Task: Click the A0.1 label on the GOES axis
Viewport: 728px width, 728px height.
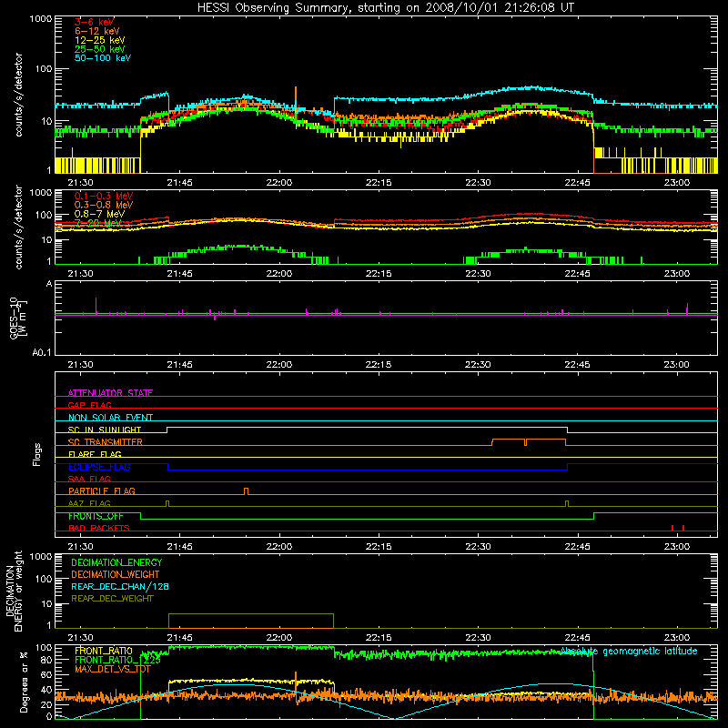Action: [x=42, y=352]
